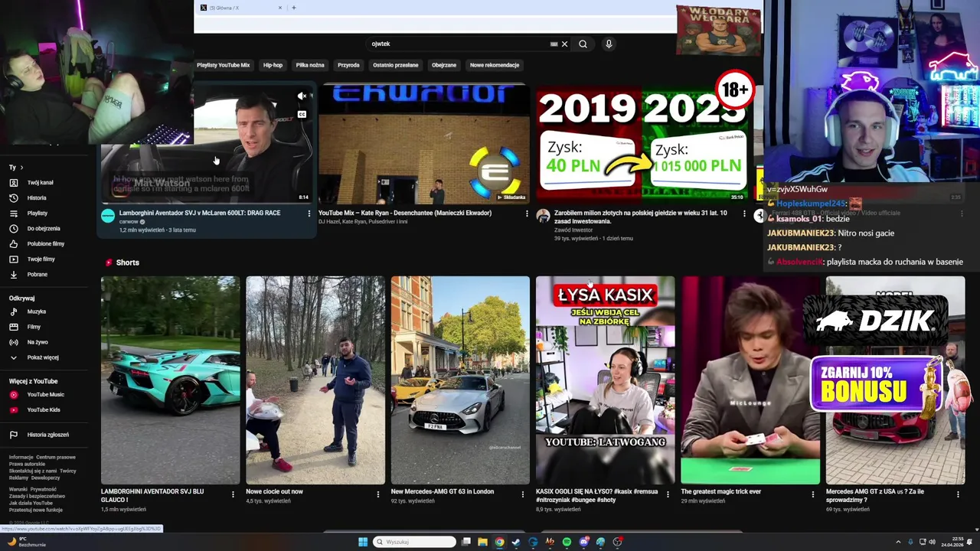This screenshot has height=551, width=980.
Task: Play the Kate Ryan Desenchantee mix thumbnail
Action: [x=424, y=144]
